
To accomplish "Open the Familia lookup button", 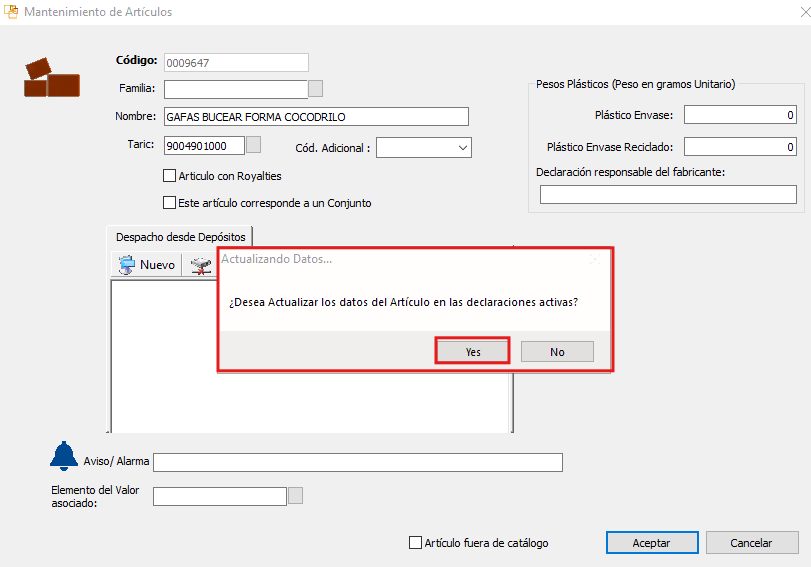I will click(315, 88).
